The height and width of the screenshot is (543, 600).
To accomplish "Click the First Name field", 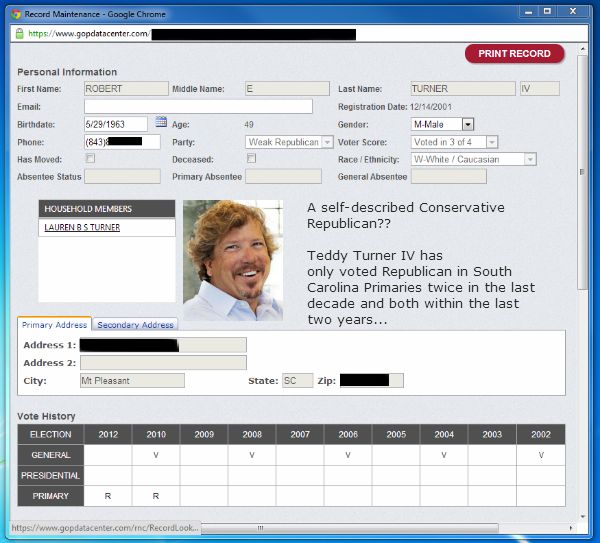I will pos(122,89).
